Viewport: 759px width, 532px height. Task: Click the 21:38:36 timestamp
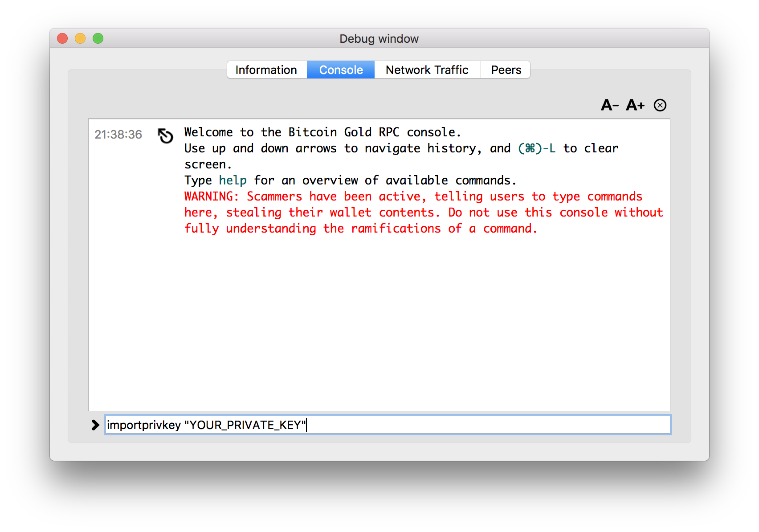[x=118, y=135]
